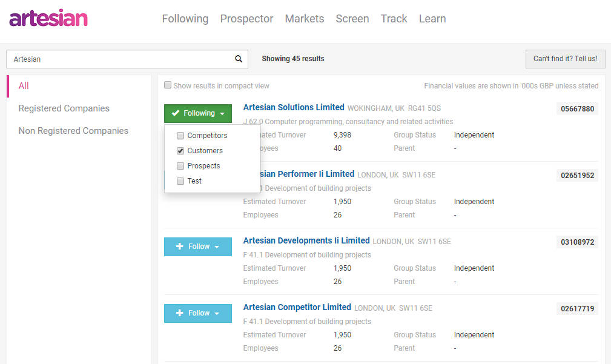Image resolution: width=611 pixels, height=364 pixels.
Task: Select Registered Companies filter
Action: point(64,108)
